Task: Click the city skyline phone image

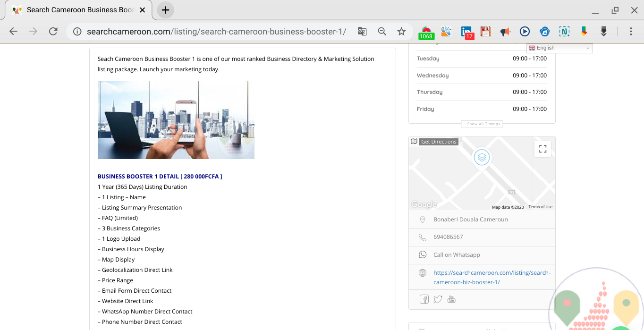Action: click(176, 120)
